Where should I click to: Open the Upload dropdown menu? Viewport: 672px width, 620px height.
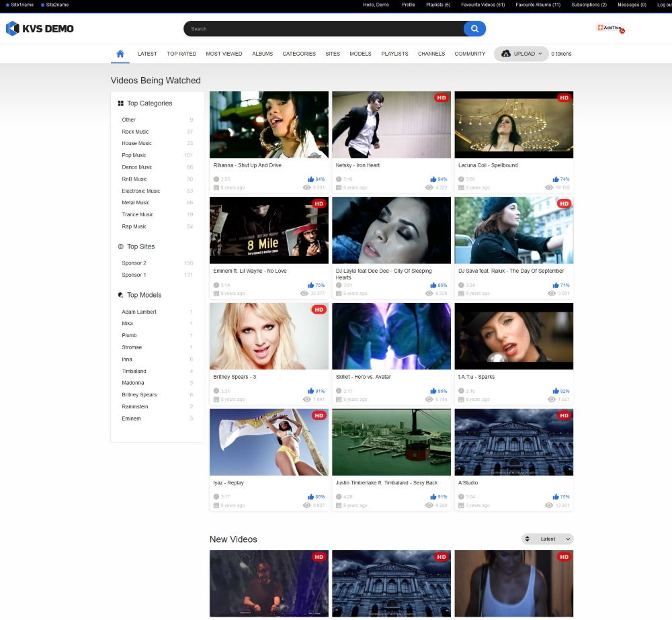click(521, 54)
